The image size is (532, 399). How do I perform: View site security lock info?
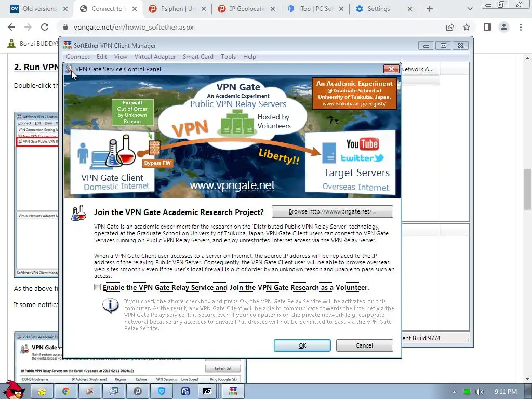pyautogui.click(x=65, y=27)
